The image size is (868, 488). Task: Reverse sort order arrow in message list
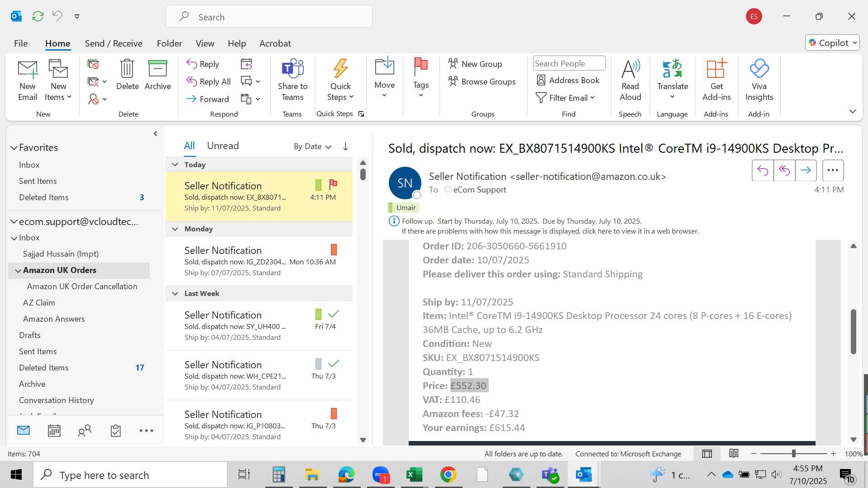(x=345, y=146)
